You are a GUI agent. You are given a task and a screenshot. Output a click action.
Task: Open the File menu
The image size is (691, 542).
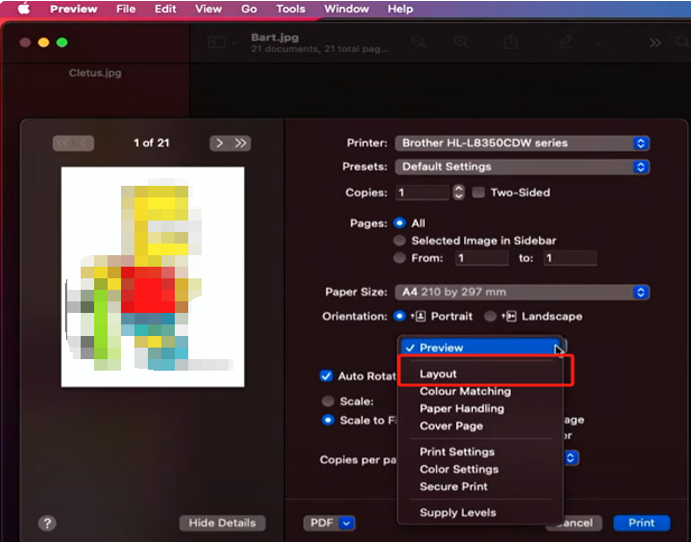click(x=126, y=9)
